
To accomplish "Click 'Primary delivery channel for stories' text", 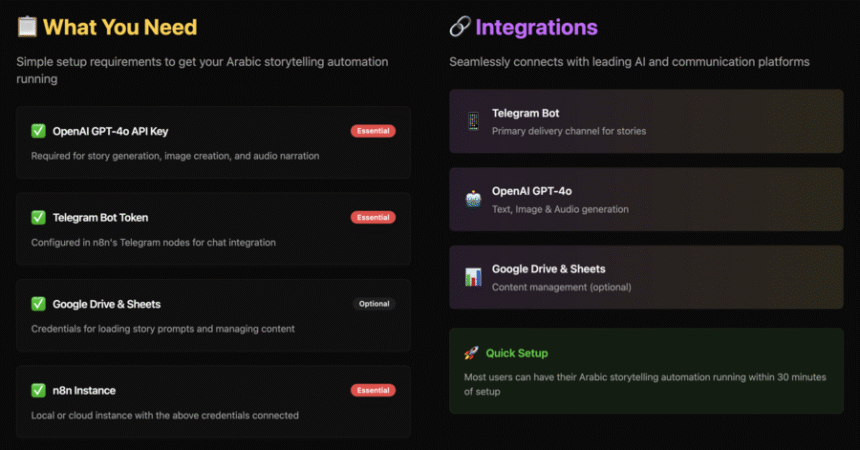I will pos(569,131).
